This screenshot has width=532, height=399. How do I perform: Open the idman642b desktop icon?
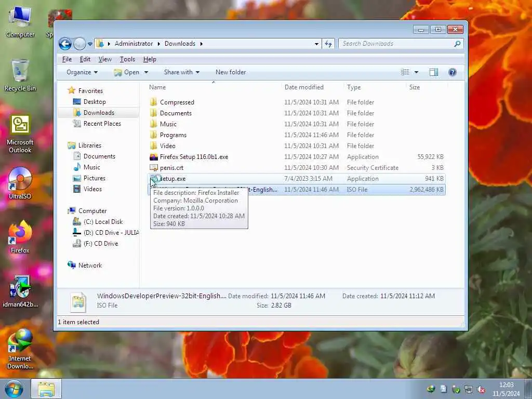[x=20, y=291]
